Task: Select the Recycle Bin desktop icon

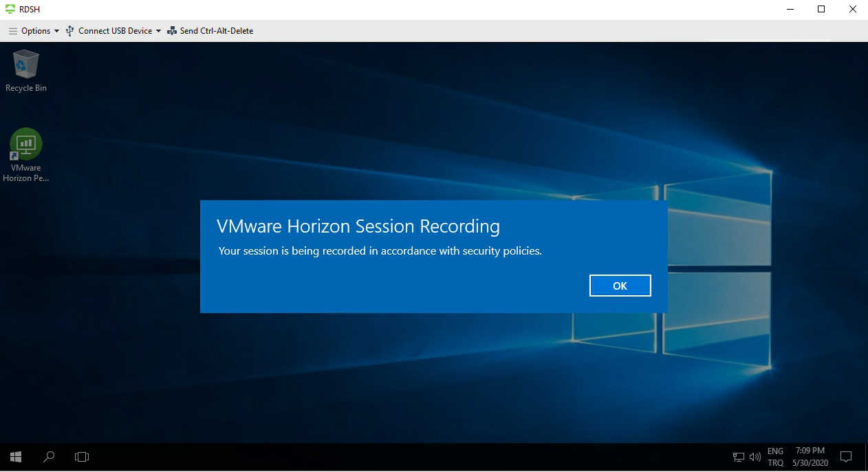Action: [26, 71]
